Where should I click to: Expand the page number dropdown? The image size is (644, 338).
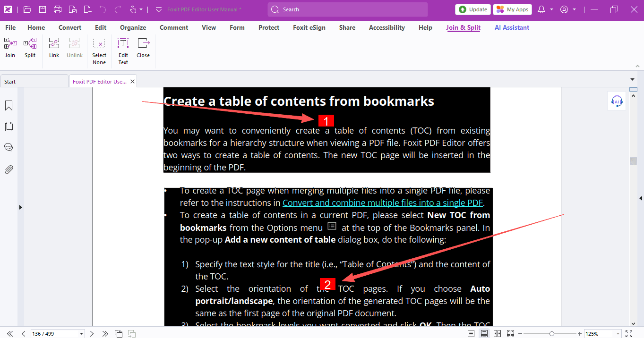(81, 334)
